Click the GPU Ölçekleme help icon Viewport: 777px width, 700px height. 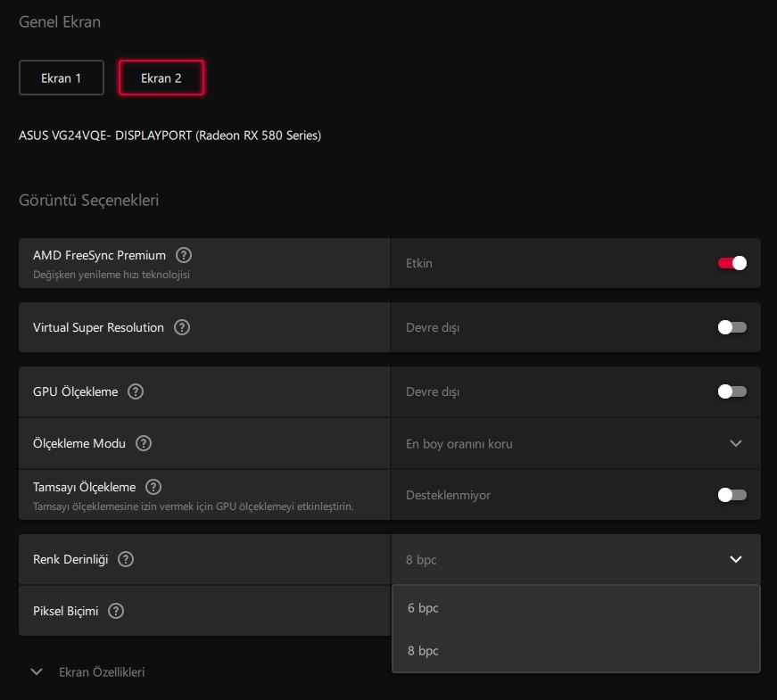[136, 391]
